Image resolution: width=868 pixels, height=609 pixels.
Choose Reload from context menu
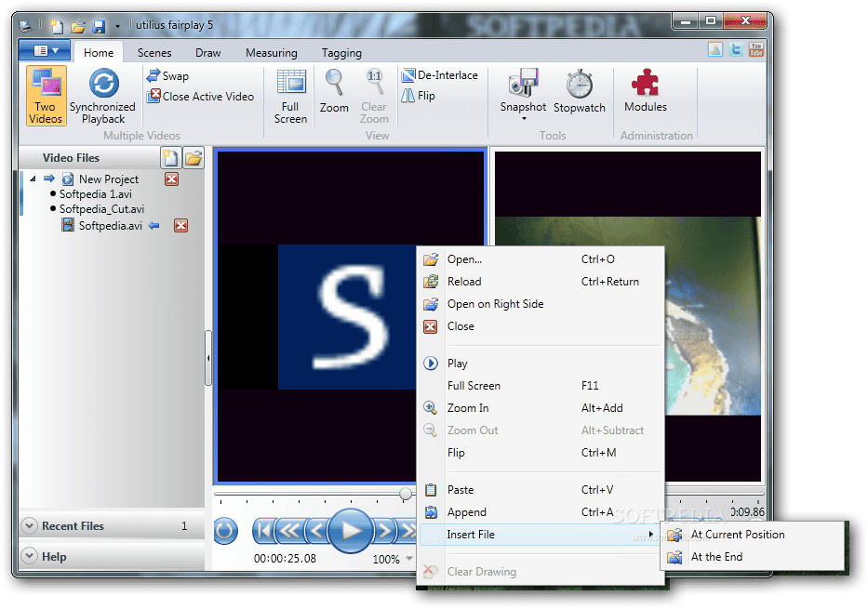tap(541, 282)
